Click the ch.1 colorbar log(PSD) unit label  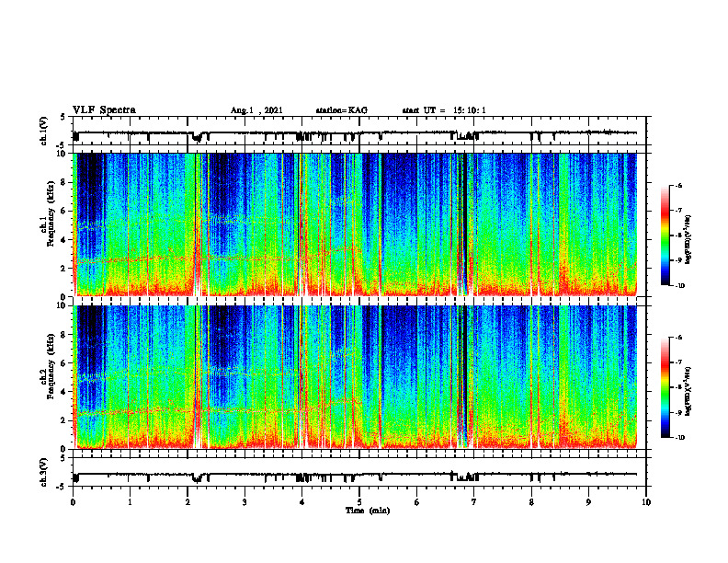[688, 240]
